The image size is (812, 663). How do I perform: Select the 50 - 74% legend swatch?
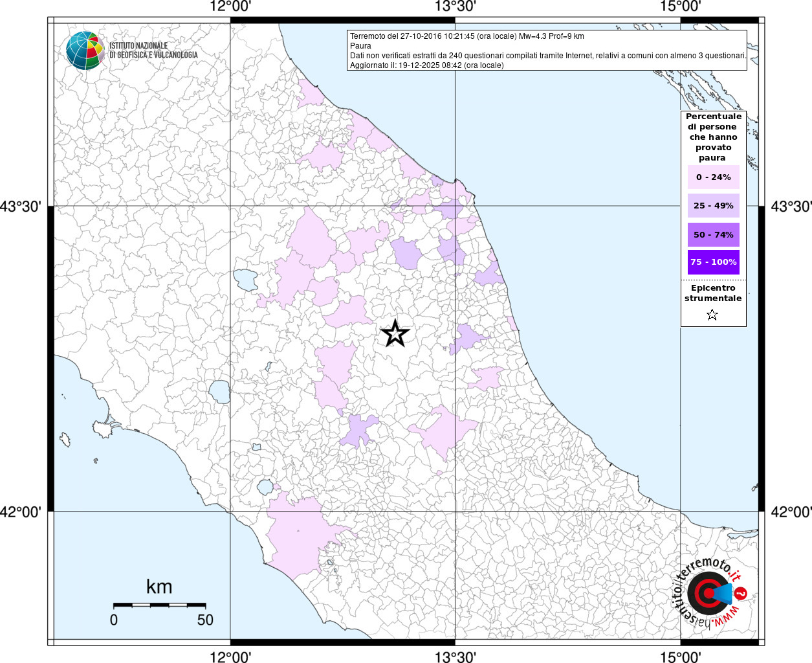(x=713, y=234)
